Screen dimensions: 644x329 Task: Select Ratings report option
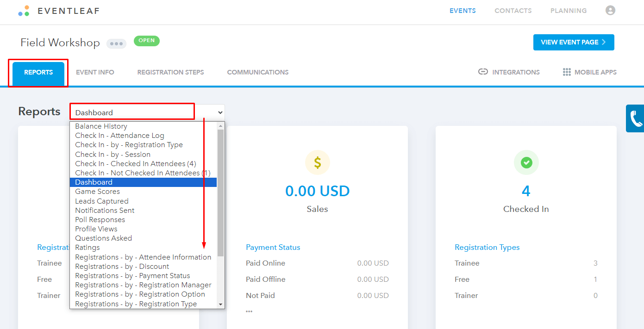coord(143,248)
